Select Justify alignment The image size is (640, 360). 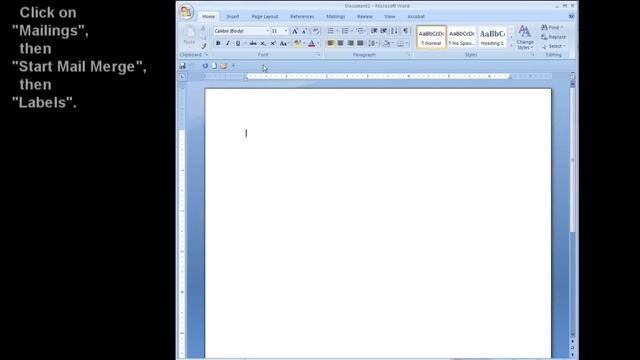[360, 43]
